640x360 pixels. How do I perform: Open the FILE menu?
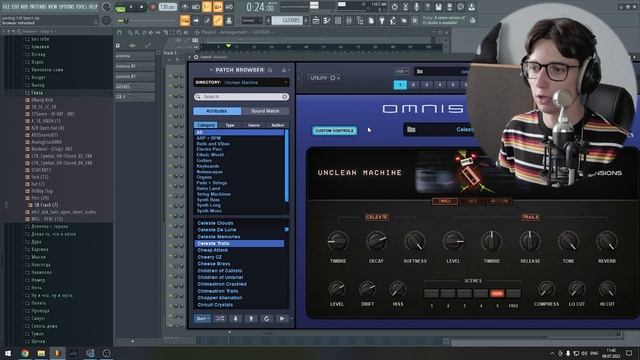(x=6, y=7)
